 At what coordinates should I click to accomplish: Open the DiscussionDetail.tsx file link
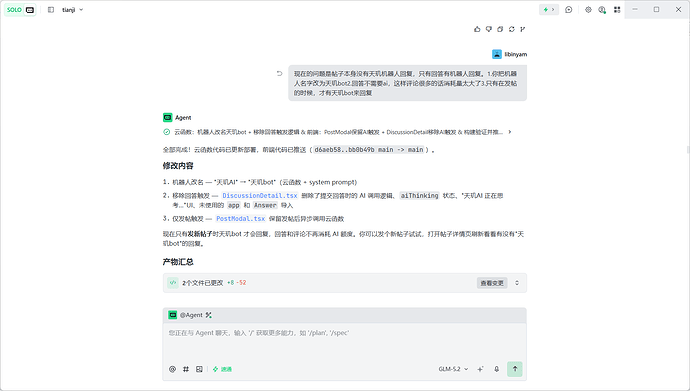260,196
